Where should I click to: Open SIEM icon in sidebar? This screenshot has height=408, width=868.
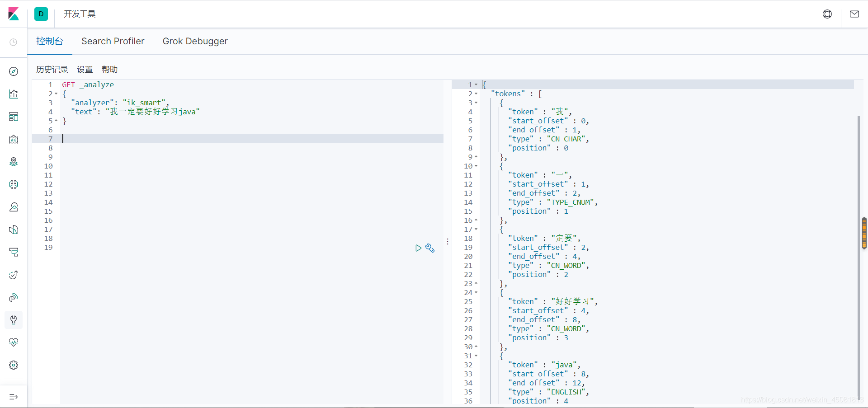click(14, 297)
